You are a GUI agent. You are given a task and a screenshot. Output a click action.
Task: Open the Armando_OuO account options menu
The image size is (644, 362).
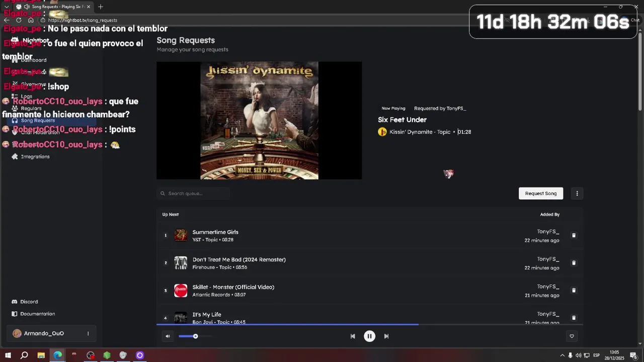(88, 333)
